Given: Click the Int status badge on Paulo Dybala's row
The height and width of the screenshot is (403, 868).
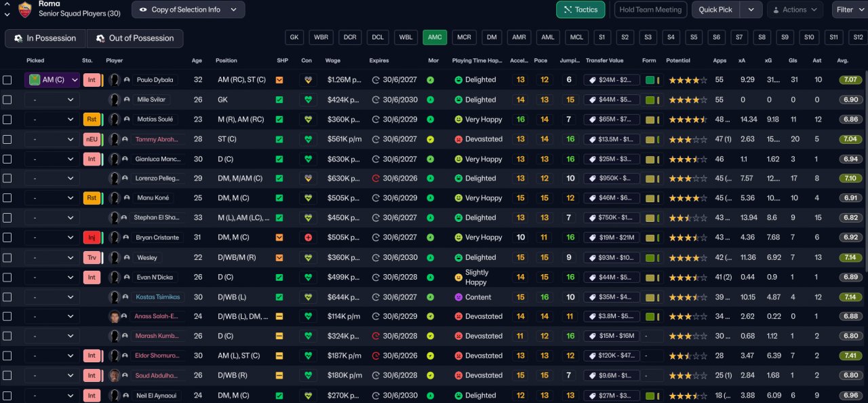Looking at the screenshot, I should pos(92,79).
